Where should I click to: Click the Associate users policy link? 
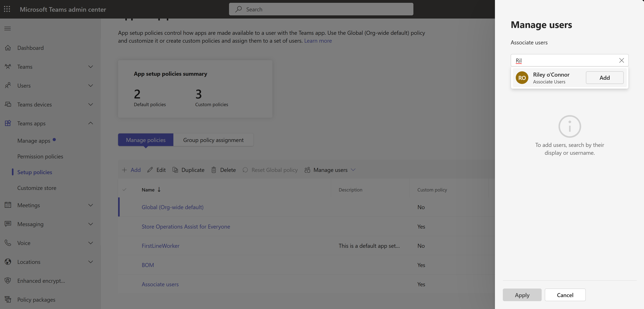pyautogui.click(x=160, y=284)
